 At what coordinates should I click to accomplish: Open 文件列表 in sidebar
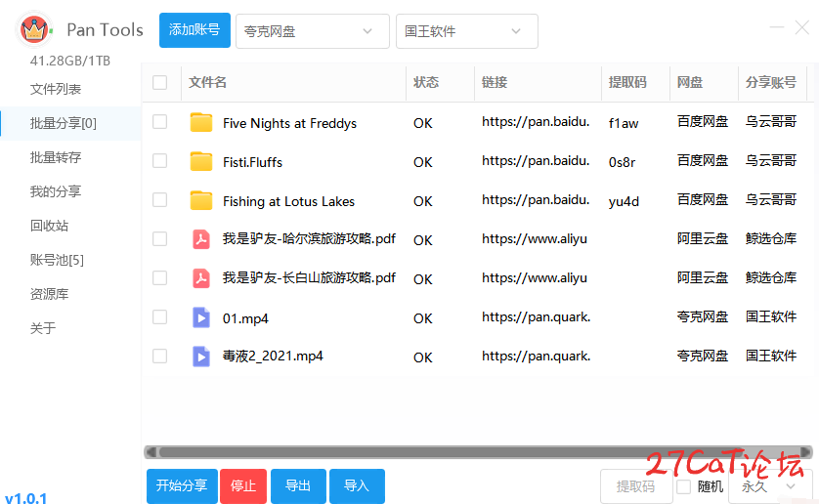56,89
